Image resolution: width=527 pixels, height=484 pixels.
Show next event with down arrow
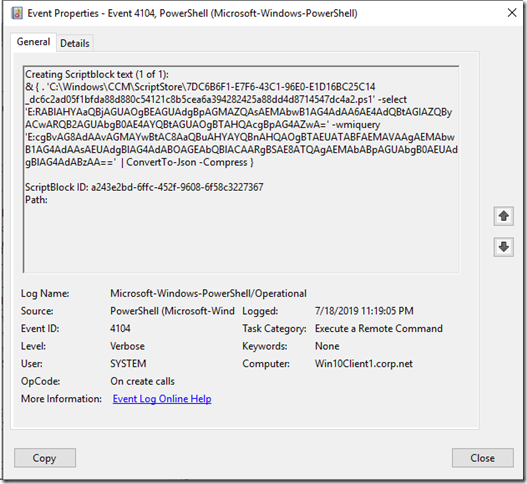click(503, 247)
